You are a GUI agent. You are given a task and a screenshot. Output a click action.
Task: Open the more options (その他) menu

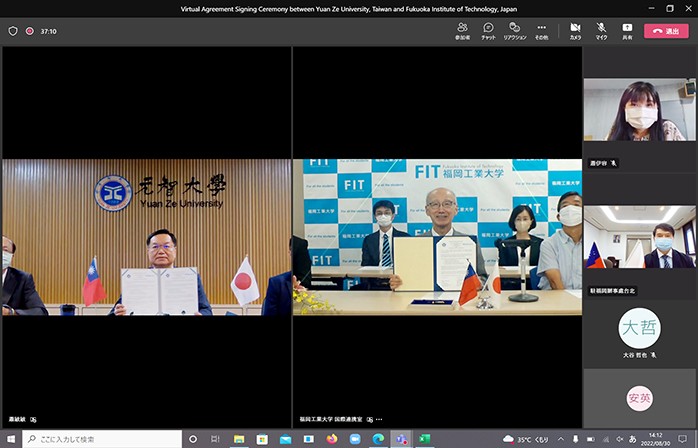tap(541, 31)
